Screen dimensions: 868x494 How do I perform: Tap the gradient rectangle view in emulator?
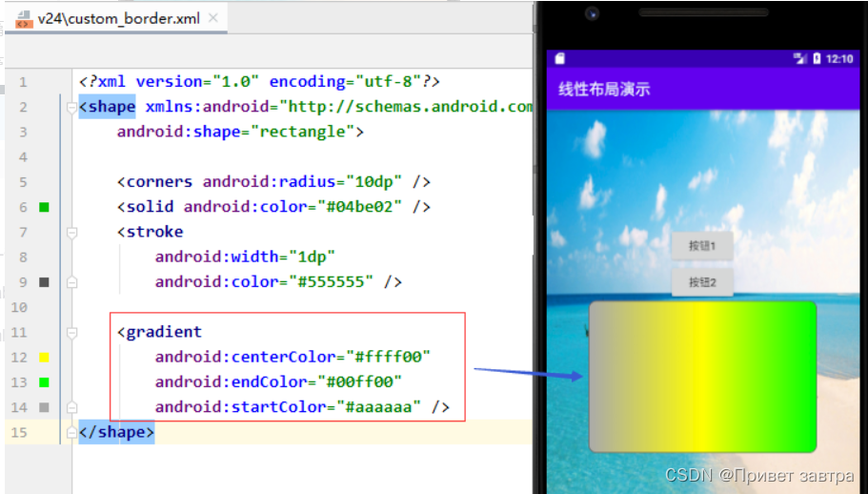click(x=703, y=377)
